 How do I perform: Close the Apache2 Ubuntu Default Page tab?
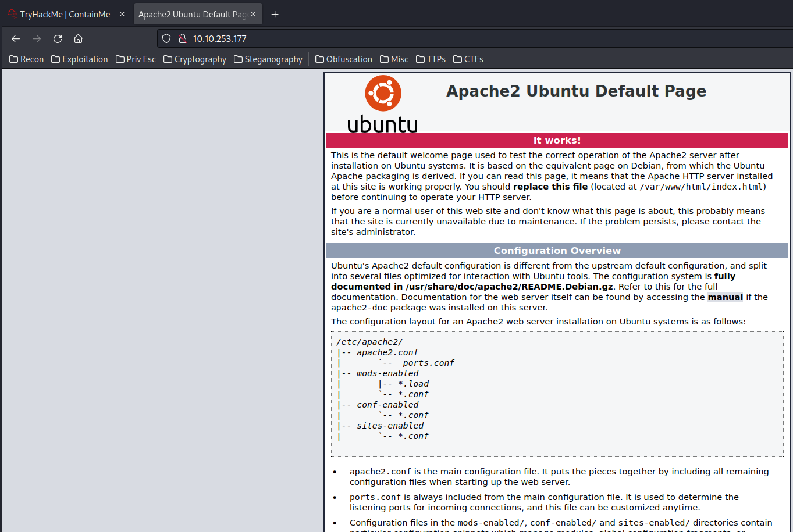click(253, 14)
